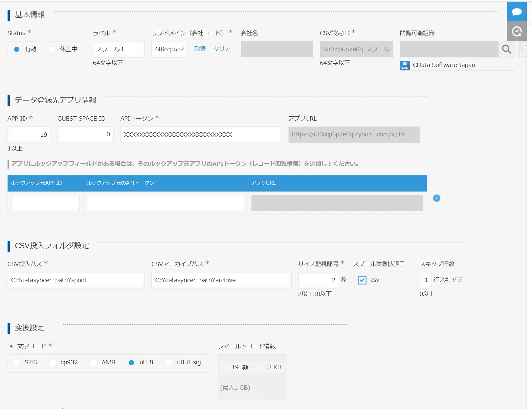The image size is (532, 409).
Task: Toggle the csv extension checkbox
Action: click(x=362, y=280)
